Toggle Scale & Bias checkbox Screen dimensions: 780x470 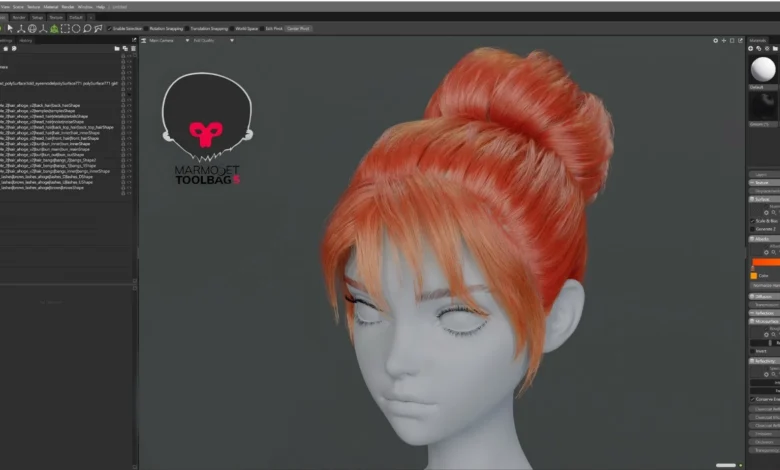(752, 221)
